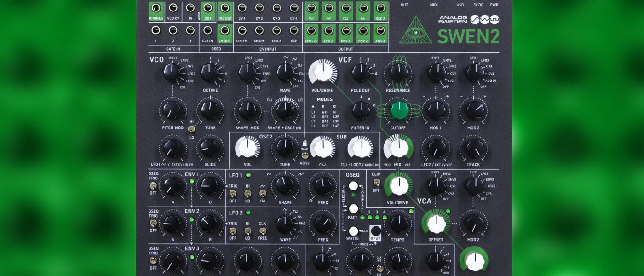Toggle LFO 1 TRIG switch
The width and height of the screenshot is (644, 276).
233,194
